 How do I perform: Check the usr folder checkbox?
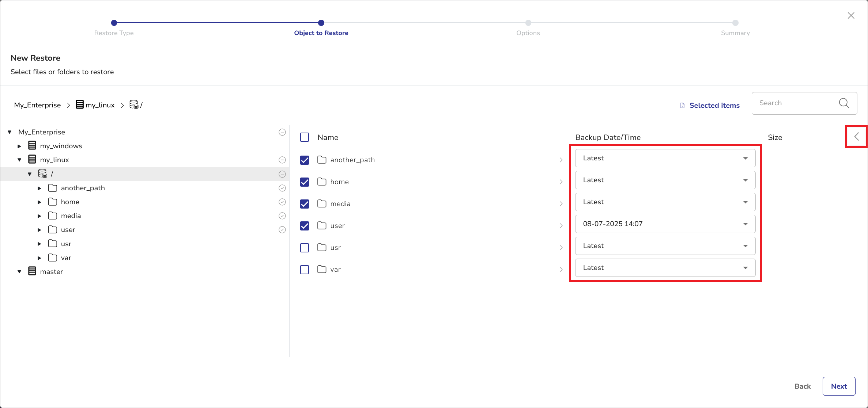point(305,248)
